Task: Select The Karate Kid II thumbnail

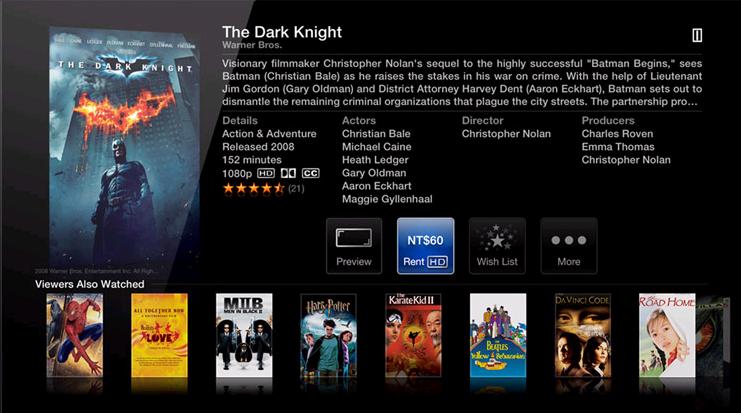Action: (413, 335)
